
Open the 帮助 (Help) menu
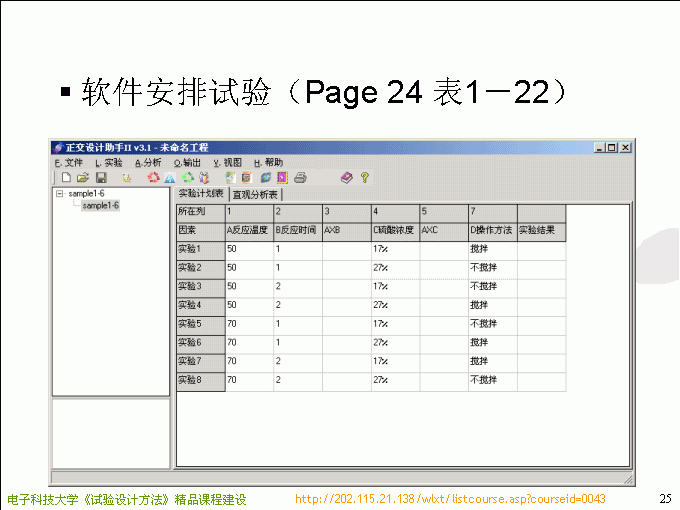click(269, 163)
